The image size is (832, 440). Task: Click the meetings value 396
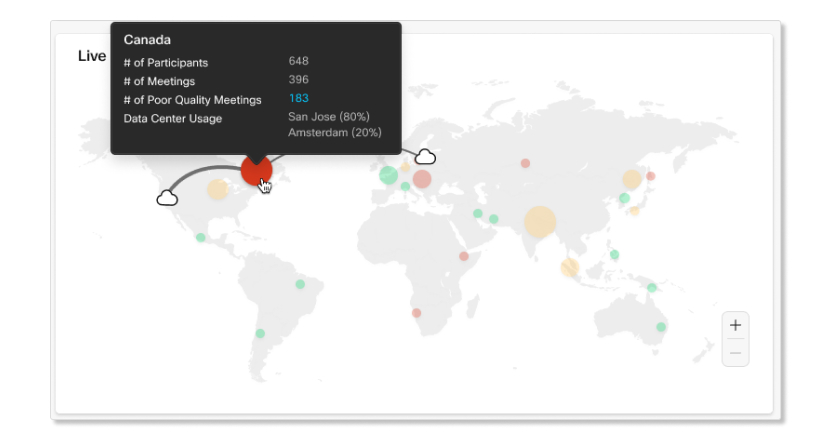click(298, 79)
